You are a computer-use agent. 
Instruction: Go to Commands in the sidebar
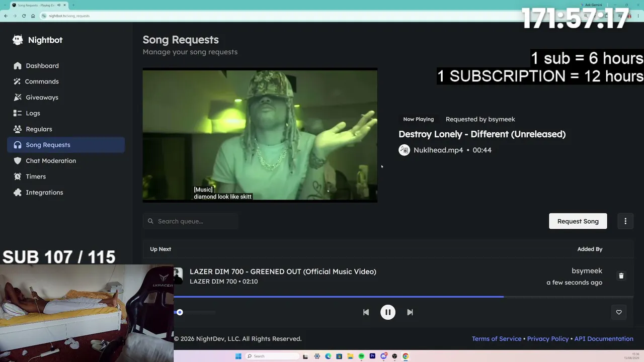coord(66,81)
